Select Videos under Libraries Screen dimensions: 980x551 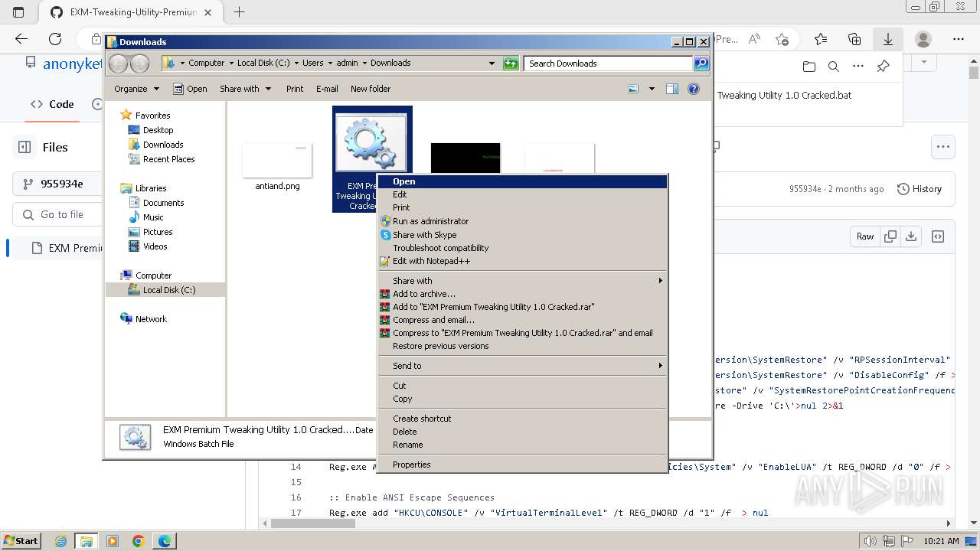coord(155,246)
